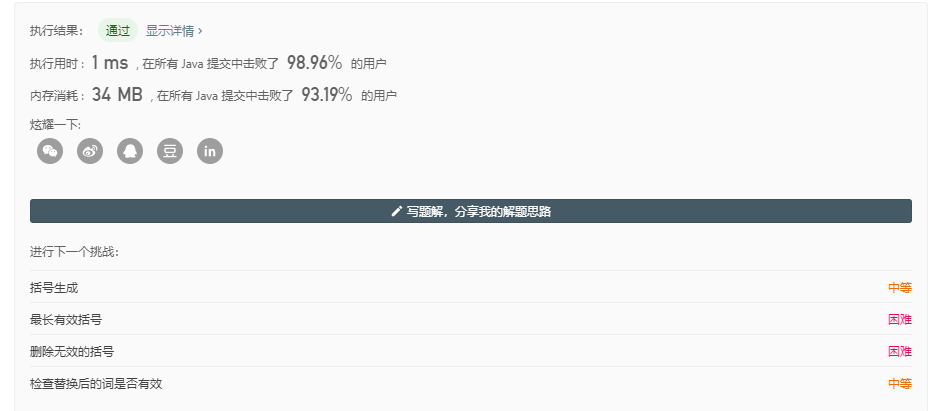Click 中等 label for 检查替换后的词是否有效
Viewport: 945px width, 411px height.
click(900, 384)
